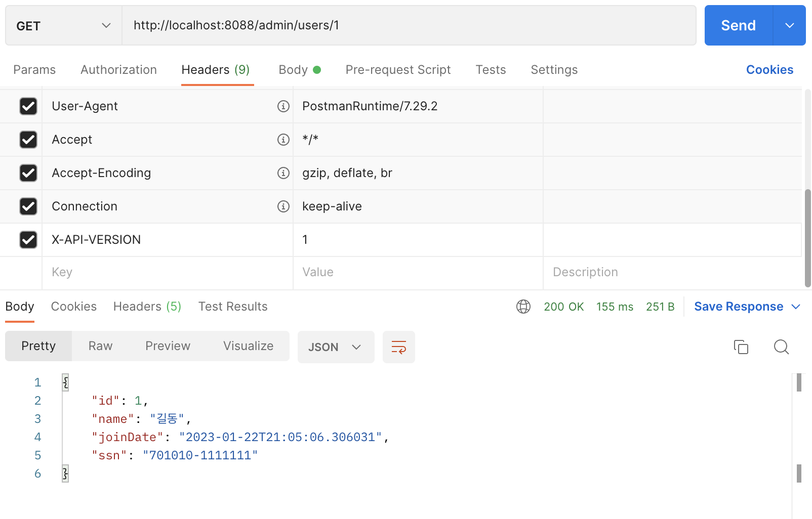Click the globe network icon
The width and height of the screenshot is (812, 519).
(x=523, y=307)
